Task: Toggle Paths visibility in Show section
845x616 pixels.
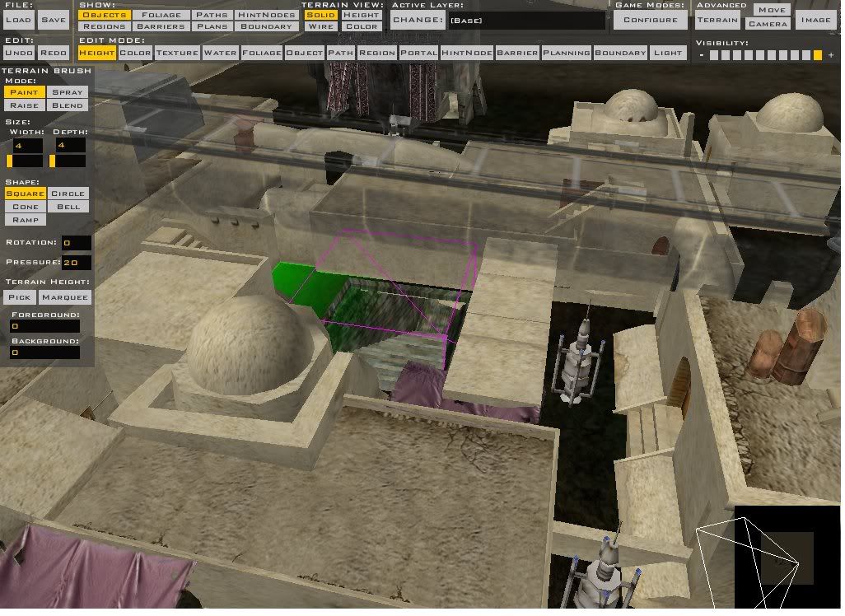Action: pos(212,15)
